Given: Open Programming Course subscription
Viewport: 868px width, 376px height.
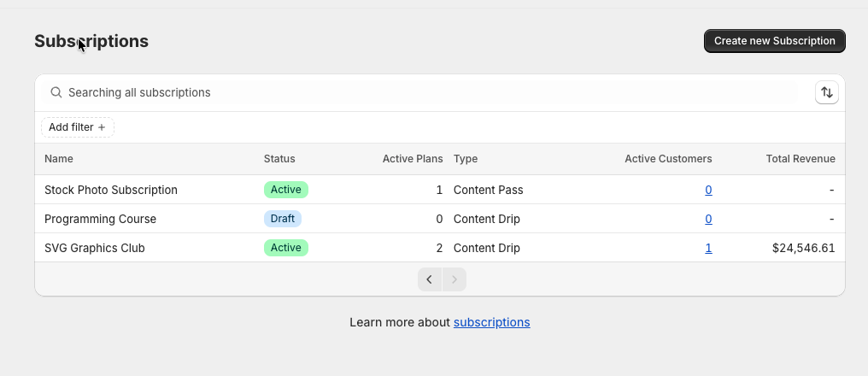Looking at the screenshot, I should (101, 219).
